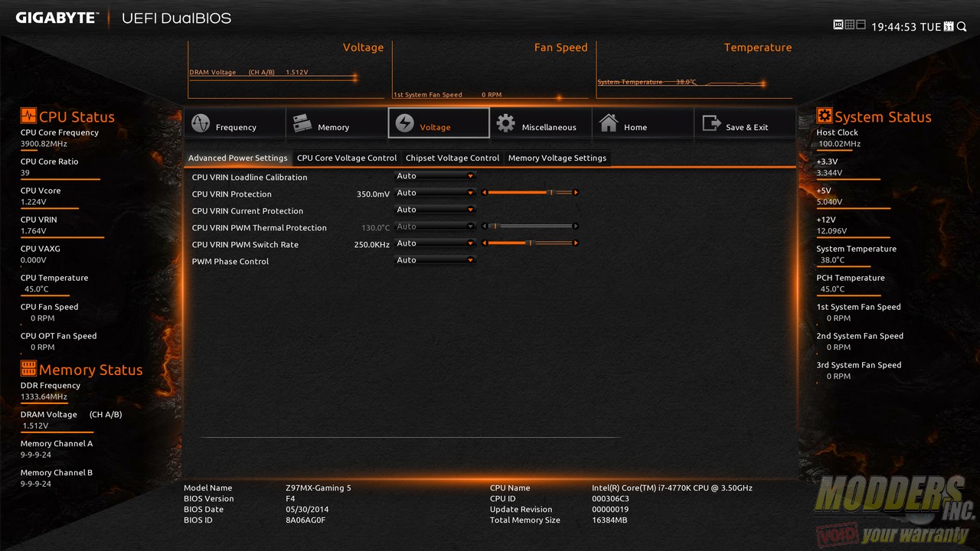Switch to CPU Core Voltage Control tab

[347, 158]
